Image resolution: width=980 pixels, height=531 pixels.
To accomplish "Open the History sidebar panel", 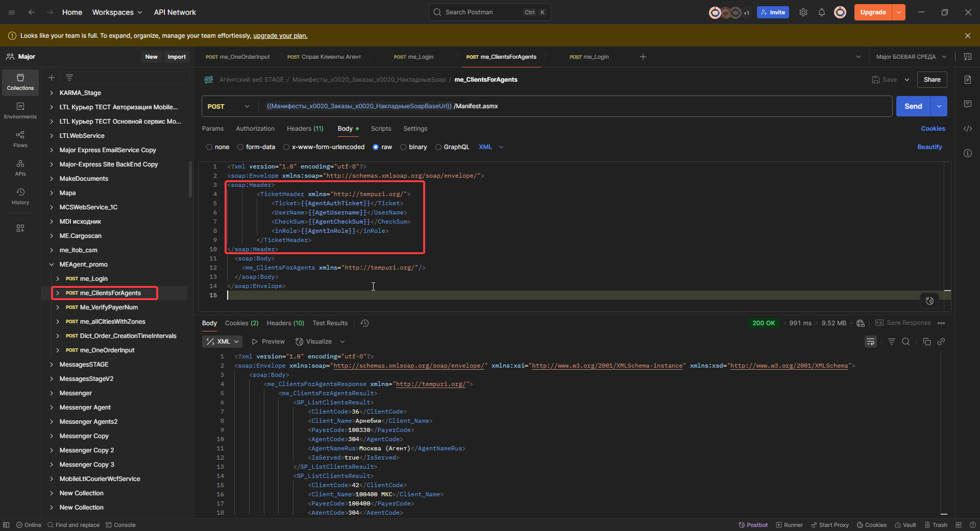I will pyautogui.click(x=20, y=197).
